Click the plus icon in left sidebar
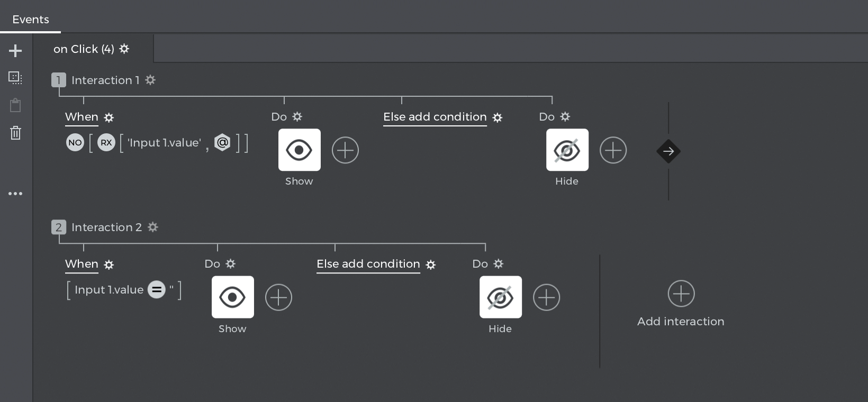Viewport: 868px width, 402px height. pos(15,51)
